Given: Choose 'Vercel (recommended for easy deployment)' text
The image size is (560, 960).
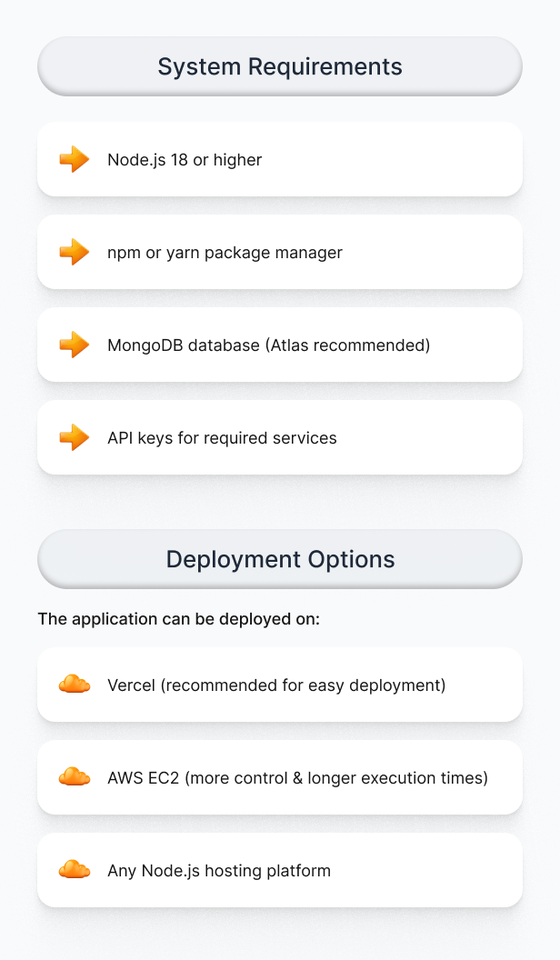Looking at the screenshot, I should [276, 685].
